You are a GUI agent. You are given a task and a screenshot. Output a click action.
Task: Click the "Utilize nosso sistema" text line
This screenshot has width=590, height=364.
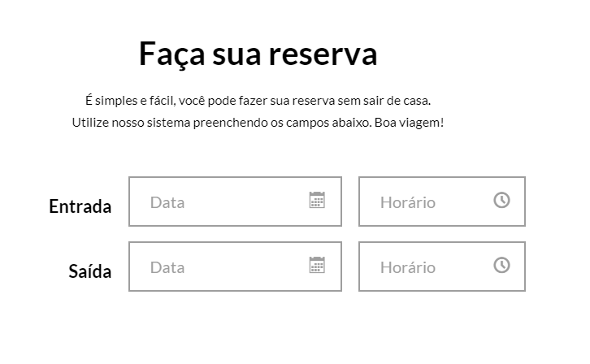coord(258,123)
